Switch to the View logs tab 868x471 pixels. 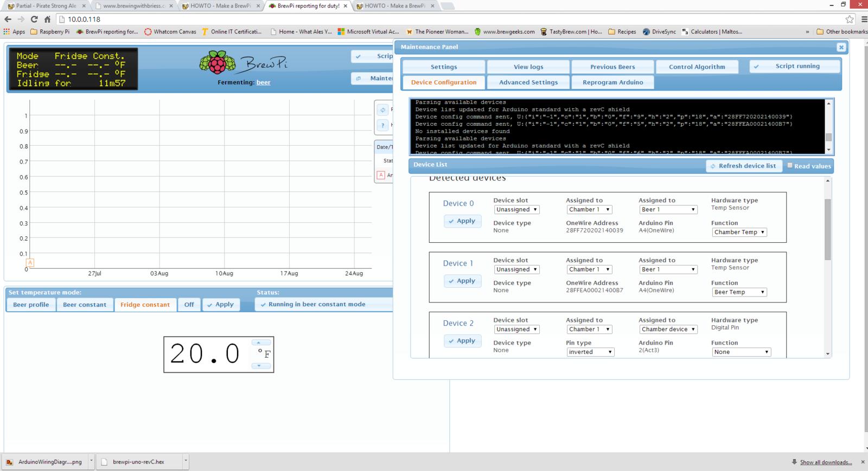point(528,67)
